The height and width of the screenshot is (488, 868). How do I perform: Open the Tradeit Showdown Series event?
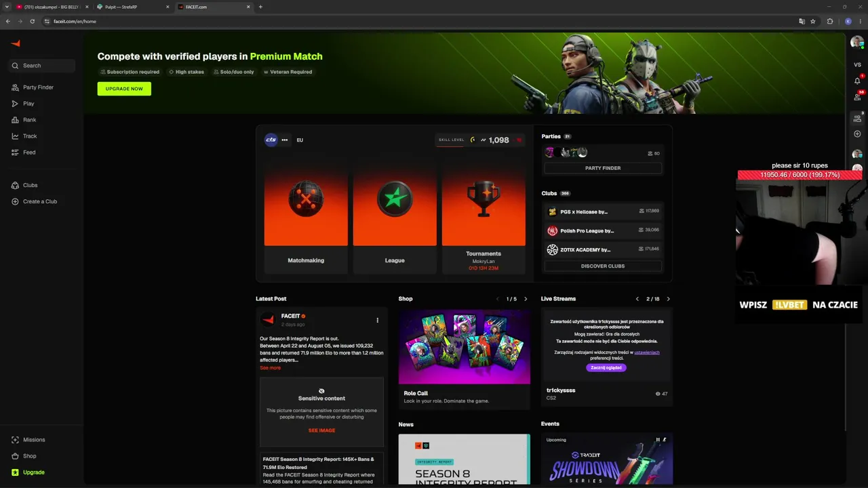(x=607, y=460)
